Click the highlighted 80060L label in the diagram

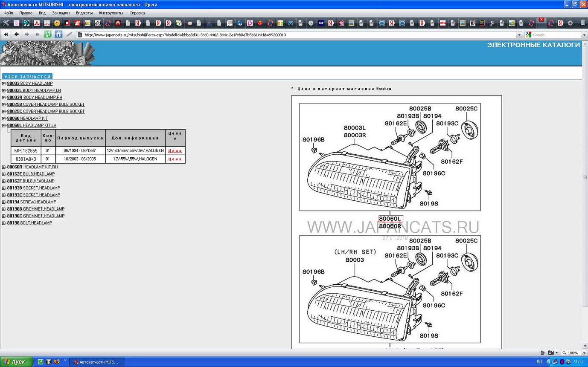pos(390,219)
